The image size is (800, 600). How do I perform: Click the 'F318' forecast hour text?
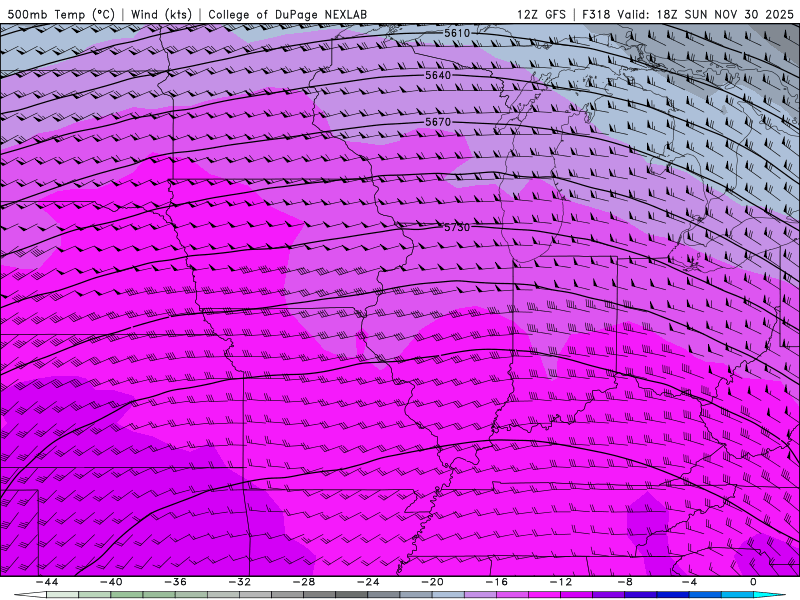point(596,14)
